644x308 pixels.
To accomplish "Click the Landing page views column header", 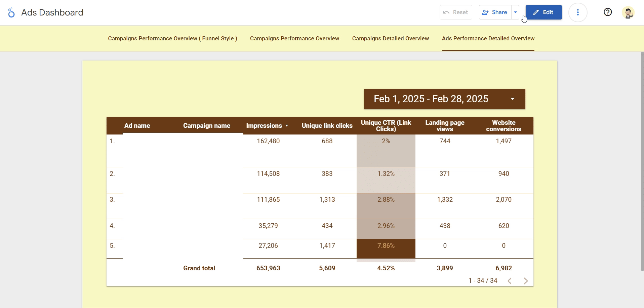I will 445,126.
